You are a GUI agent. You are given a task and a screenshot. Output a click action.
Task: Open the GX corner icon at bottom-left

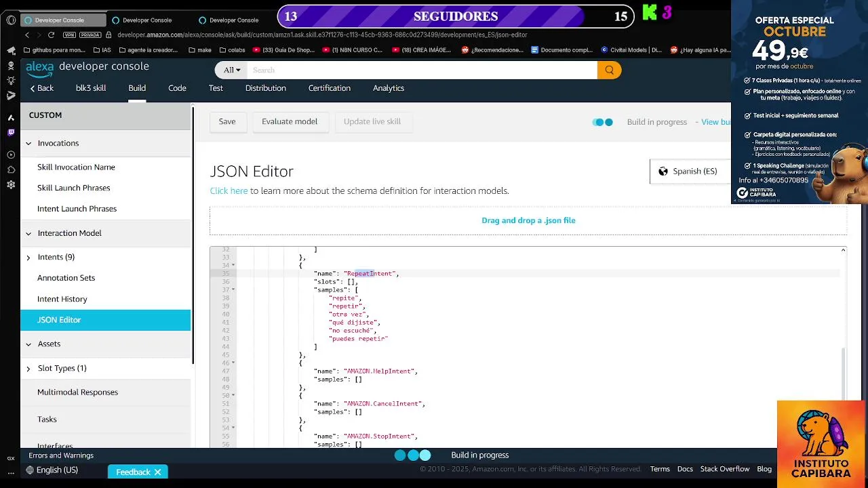click(x=11, y=459)
